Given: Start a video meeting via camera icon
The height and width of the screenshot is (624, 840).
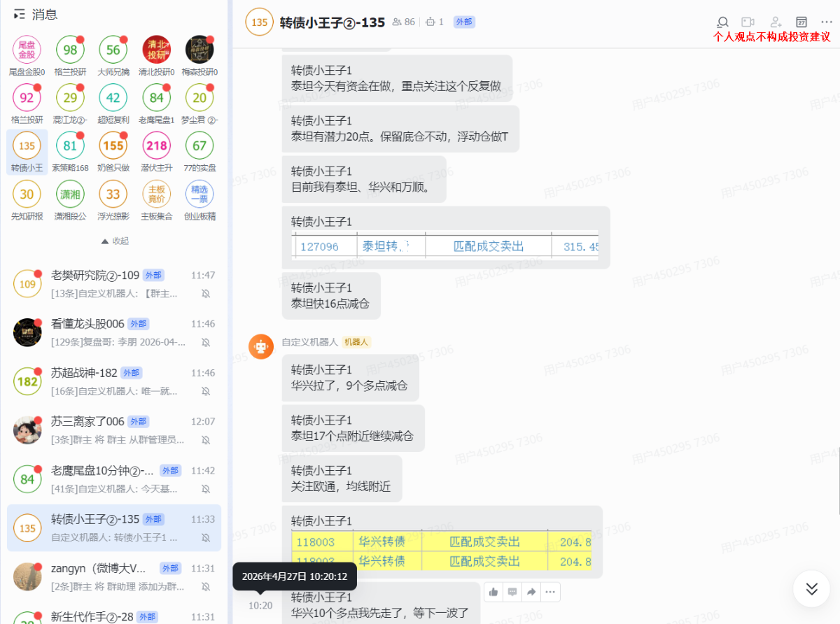Looking at the screenshot, I should pyautogui.click(x=748, y=22).
